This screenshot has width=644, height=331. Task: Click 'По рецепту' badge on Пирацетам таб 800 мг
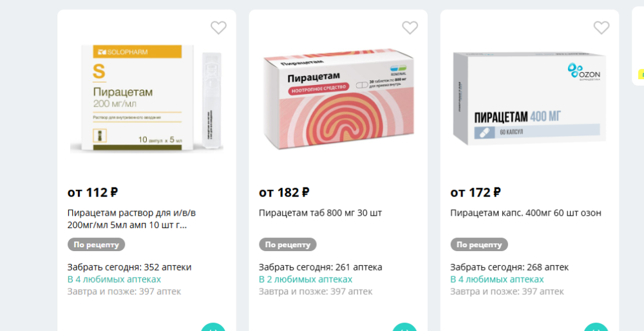(287, 245)
